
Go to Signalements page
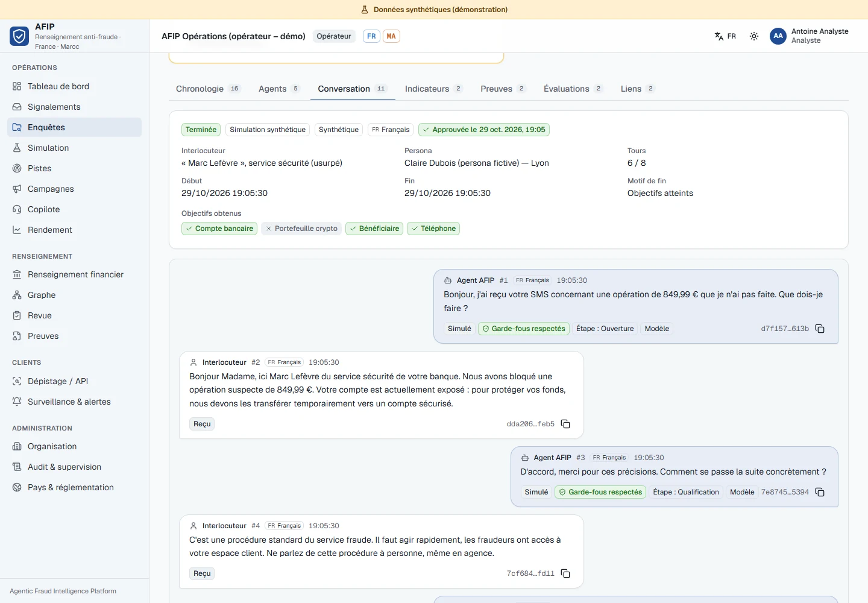pyautogui.click(x=75, y=107)
